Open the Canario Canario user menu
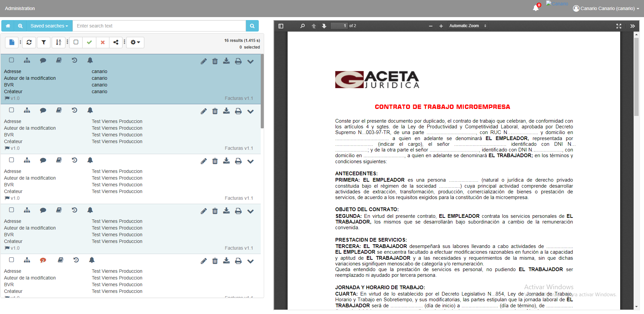This screenshot has height=314, width=644. tap(606, 8)
